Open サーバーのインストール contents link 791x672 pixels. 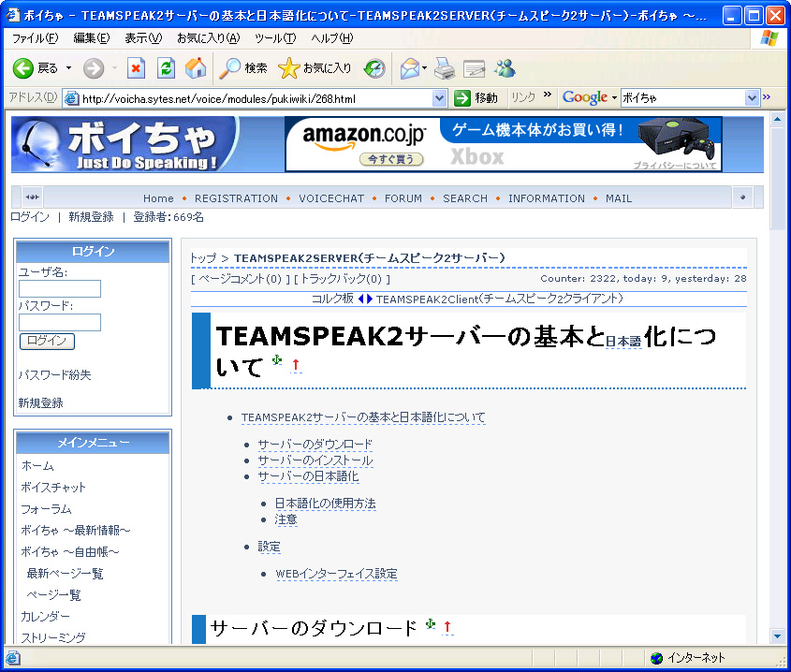tap(315, 460)
